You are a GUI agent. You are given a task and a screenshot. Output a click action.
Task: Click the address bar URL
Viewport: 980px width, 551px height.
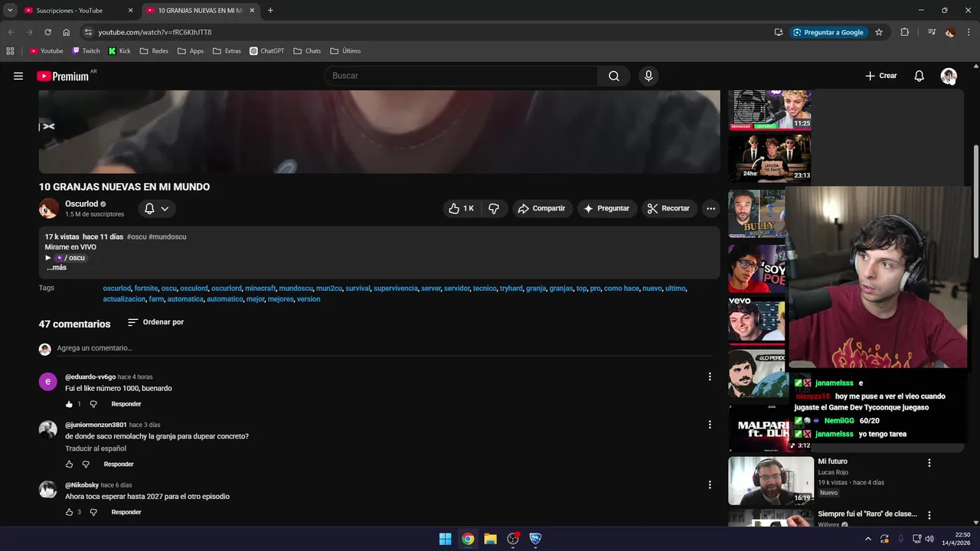[x=155, y=32]
